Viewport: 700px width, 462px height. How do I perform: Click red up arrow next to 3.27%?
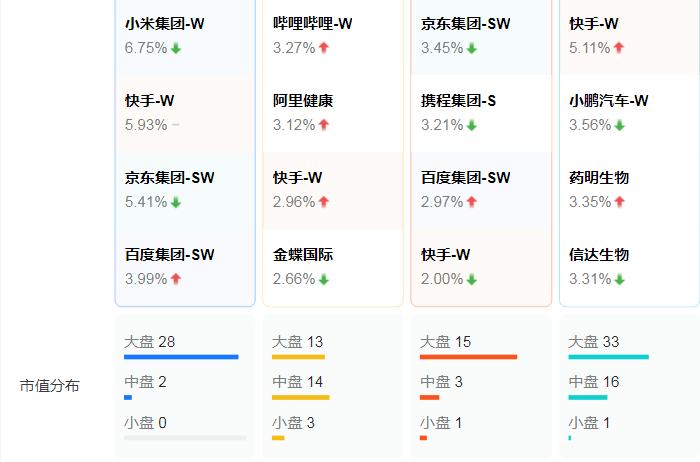(x=324, y=48)
